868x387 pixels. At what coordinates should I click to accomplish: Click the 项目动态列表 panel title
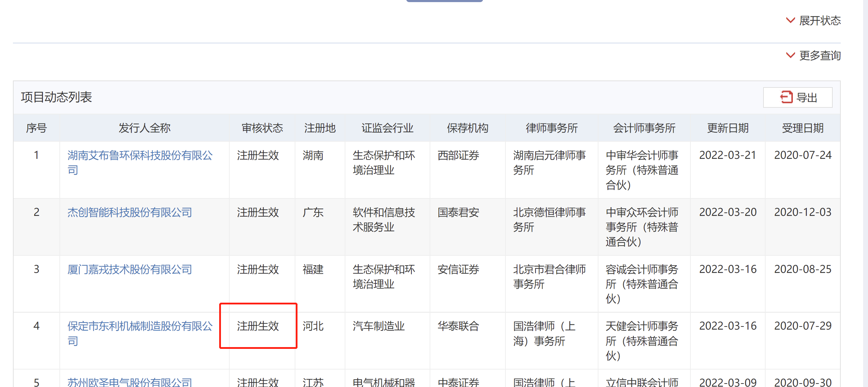tap(56, 97)
